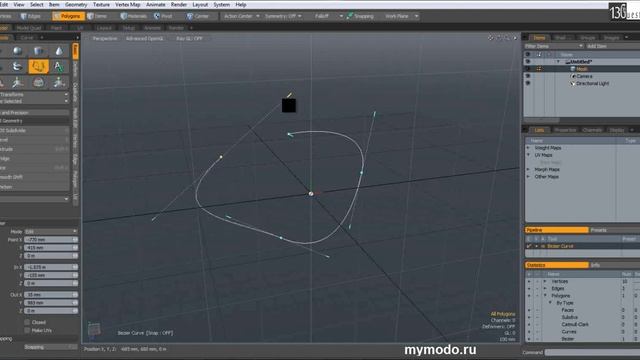Screen dimensions: 640x360
Task: Click the Command input field
Action: (x=592, y=352)
